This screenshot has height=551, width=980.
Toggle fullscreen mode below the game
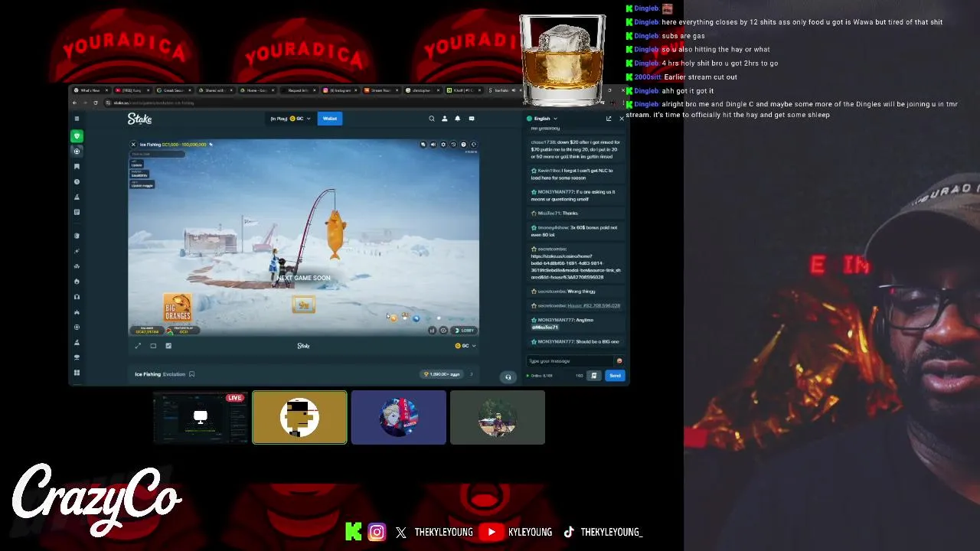pos(138,346)
